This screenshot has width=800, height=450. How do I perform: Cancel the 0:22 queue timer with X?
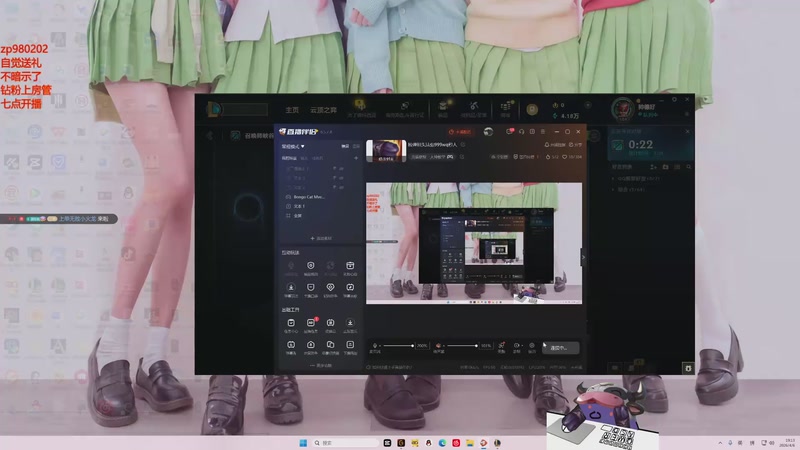(687, 132)
